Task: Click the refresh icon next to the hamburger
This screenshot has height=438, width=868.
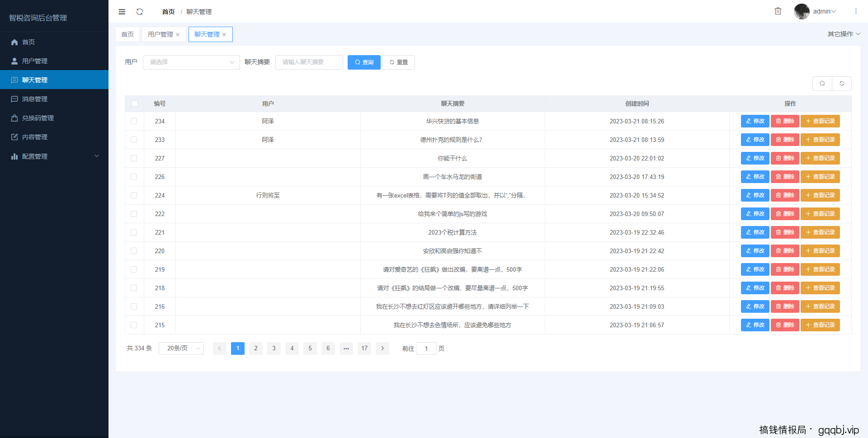Action: click(x=140, y=12)
